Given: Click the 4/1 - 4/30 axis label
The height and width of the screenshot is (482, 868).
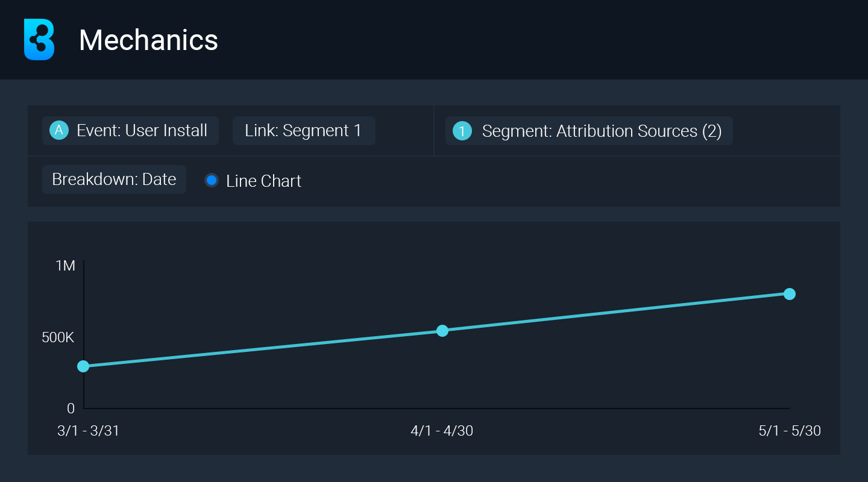Looking at the screenshot, I should [442, 431].
